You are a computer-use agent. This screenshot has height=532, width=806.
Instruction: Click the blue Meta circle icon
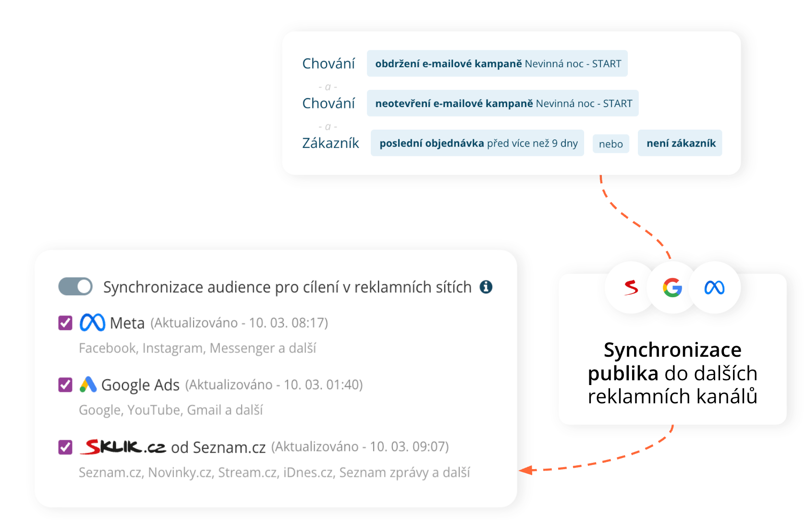click(x=714, y=288)
